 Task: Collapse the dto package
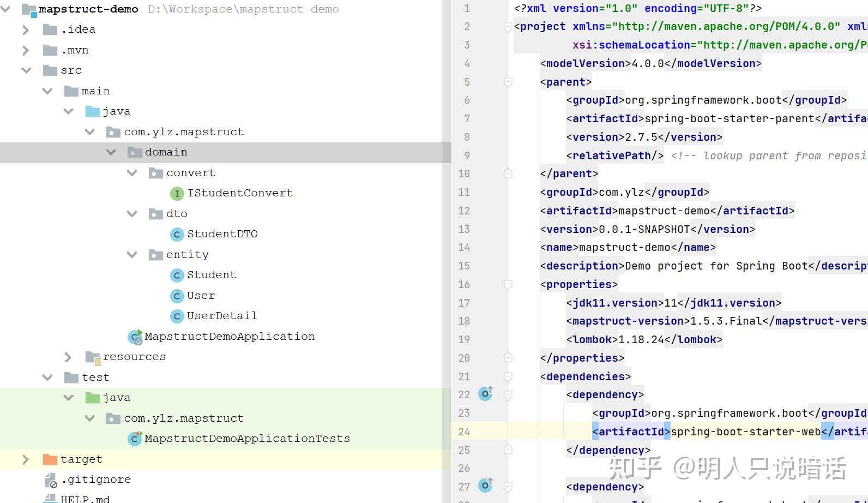(132, 214)
